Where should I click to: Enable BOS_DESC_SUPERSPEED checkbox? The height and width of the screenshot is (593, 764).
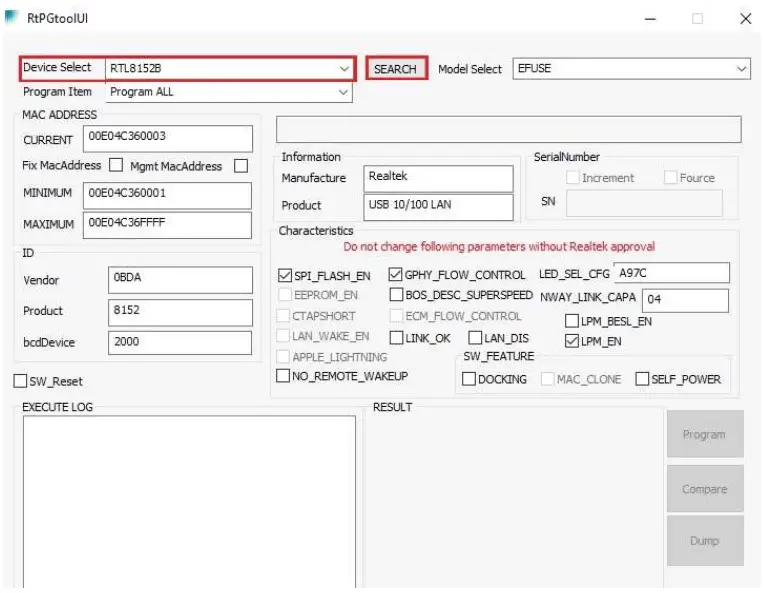[x=396, y=295]
